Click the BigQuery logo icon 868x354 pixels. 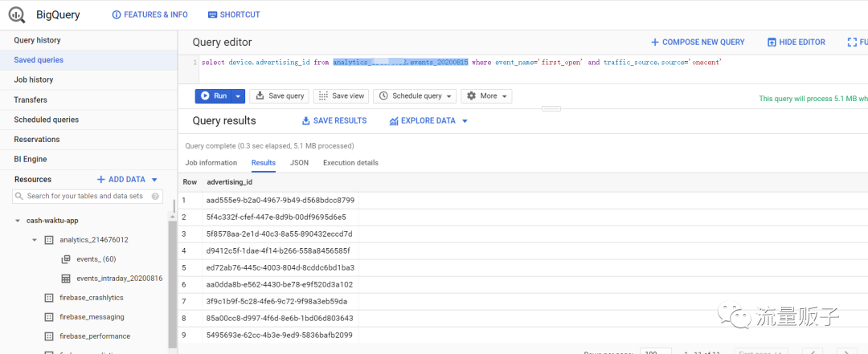tap(15, 14)
